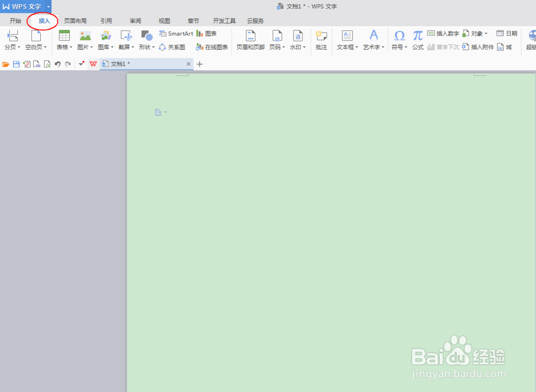Open the 开发工具 developer tools tab
536x392 pixels.
click(x=224, y=21)
